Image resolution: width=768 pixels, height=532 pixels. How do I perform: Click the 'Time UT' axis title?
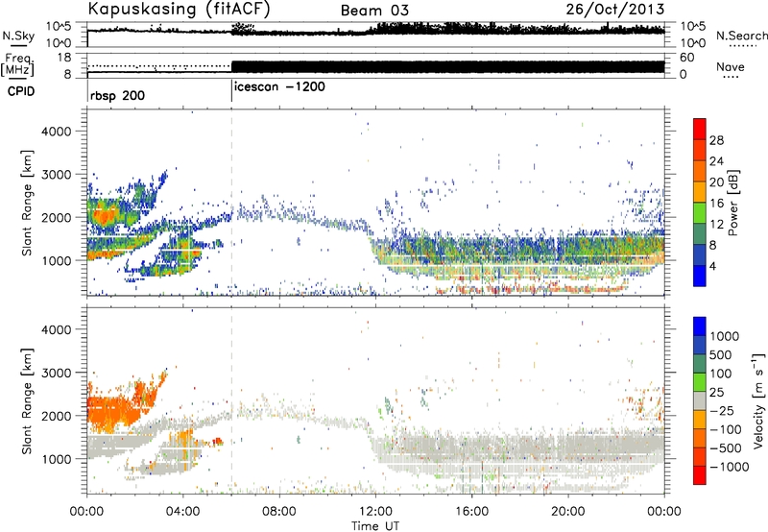point(375,526)
